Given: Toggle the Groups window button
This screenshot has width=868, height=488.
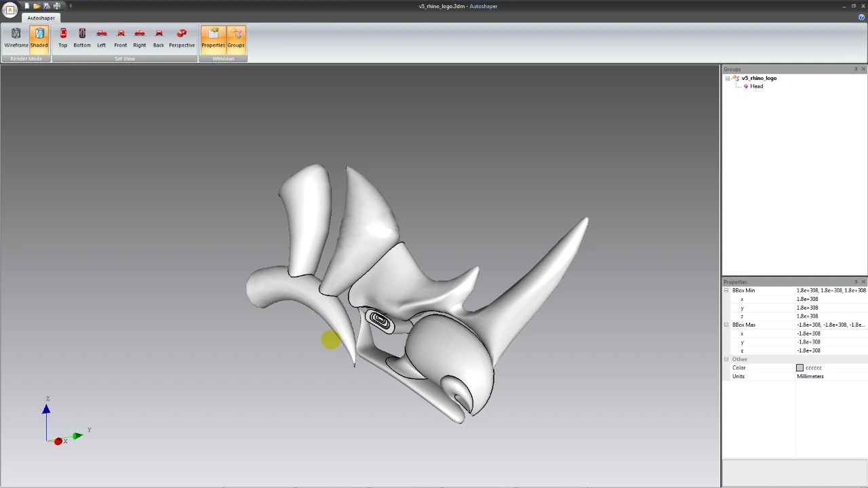Looking at the screenshot, I should [x=236, y=39].
